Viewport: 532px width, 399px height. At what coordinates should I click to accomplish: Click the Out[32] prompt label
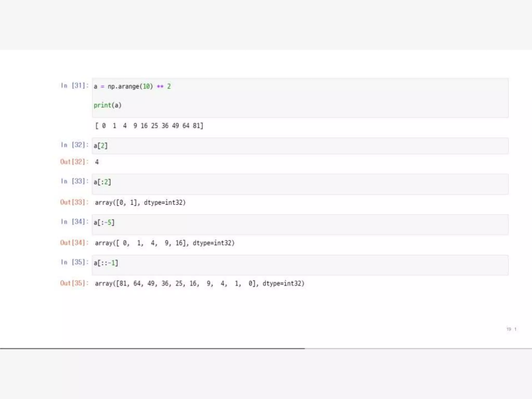pos(74,162)
